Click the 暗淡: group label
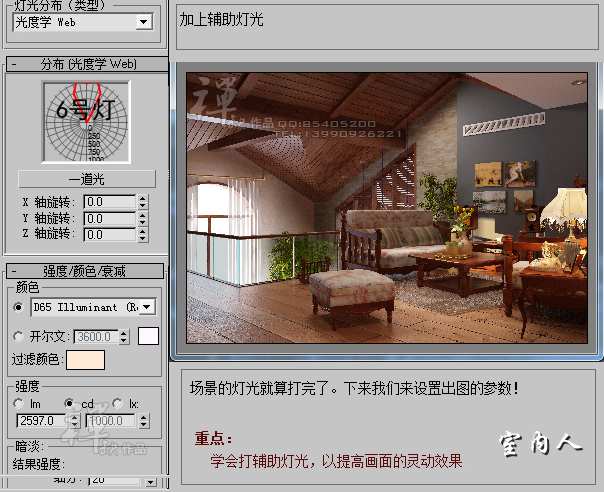 [x=29, y=447]
